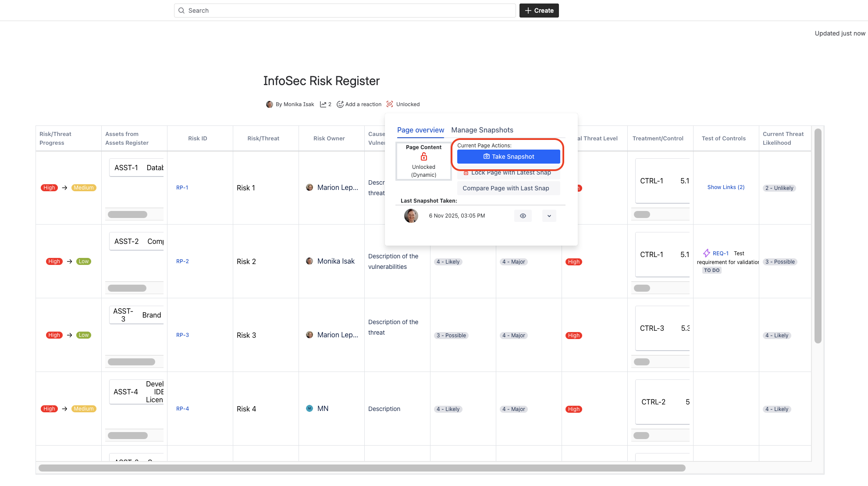
Task: Click the Add a reaction emoji icon
Action: 340,104
